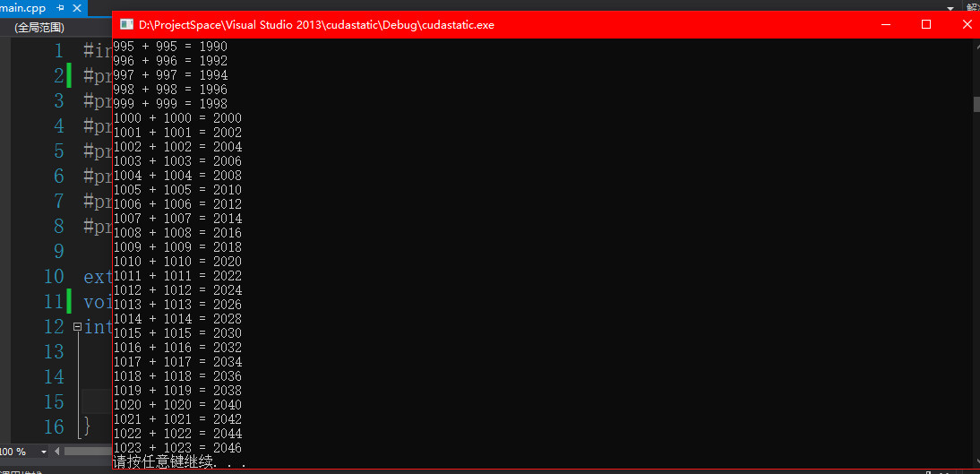Pin the main.cpp editor tab
The height and width of the screenshot is (474, 980).
(x=61, y=8)
